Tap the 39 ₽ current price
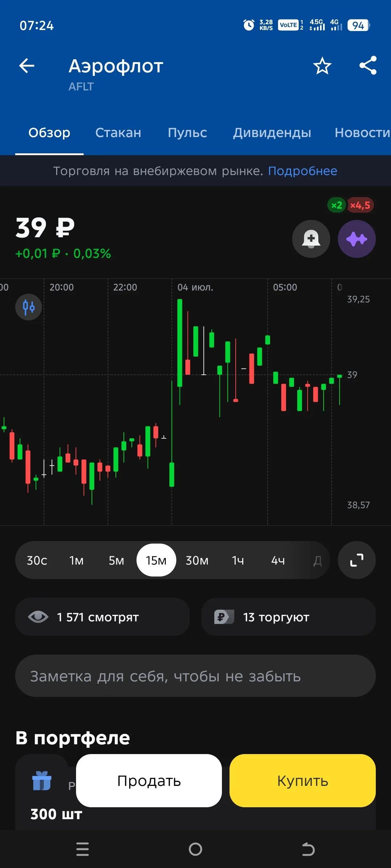Image resolution: width=391 pixels, height=868 pixels. [45, 228]
